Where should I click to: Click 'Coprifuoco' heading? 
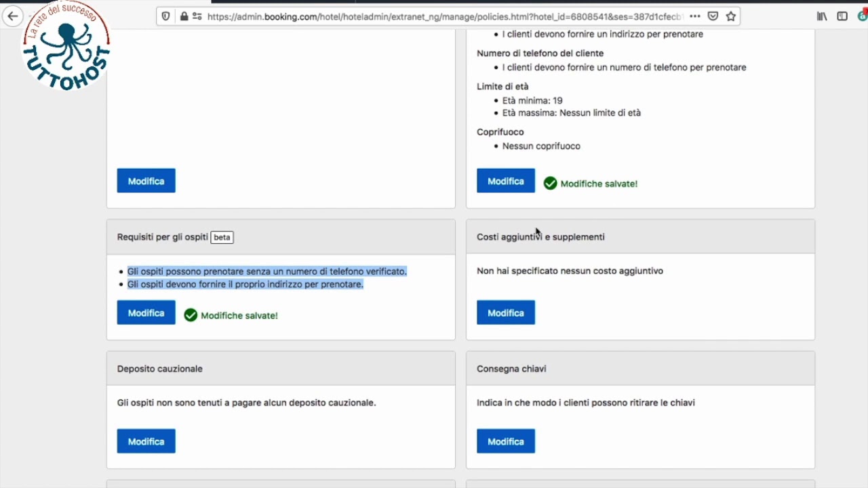click(500, 131)
